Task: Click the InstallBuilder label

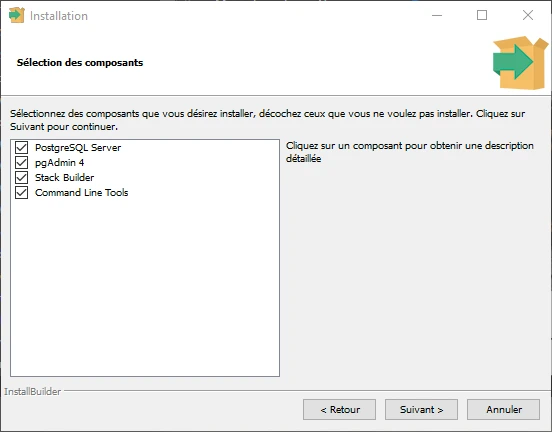Action: [32, 392]
